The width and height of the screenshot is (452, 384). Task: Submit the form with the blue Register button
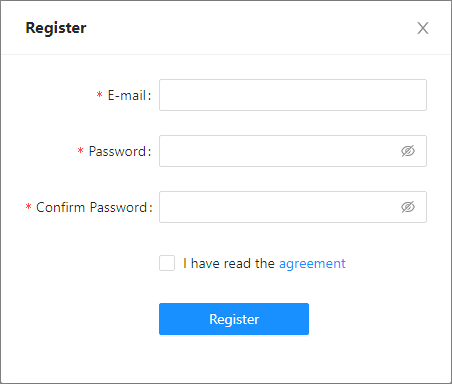pyautogui.click(x=234, y=319)
